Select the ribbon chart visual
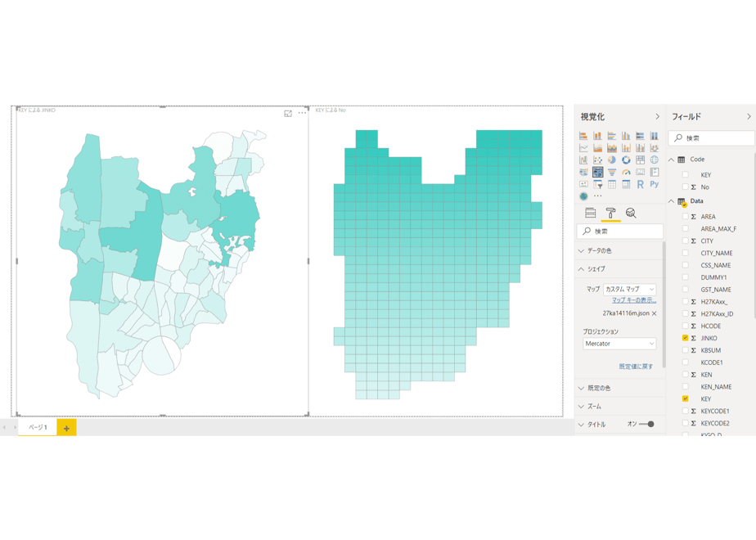This screenshot has height=540, width=756. (x=655, y=148)
